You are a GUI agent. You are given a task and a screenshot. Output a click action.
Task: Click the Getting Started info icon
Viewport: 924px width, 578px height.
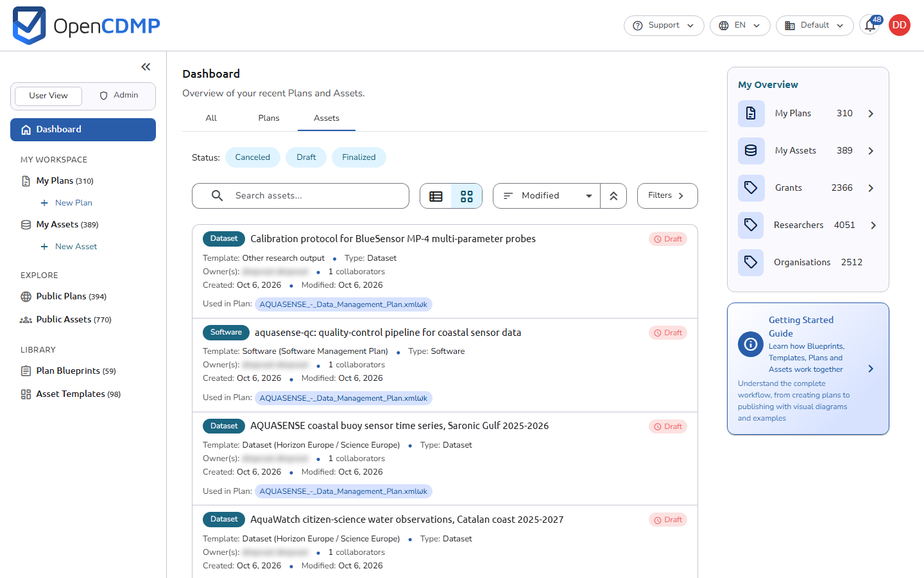pos(751,344)
